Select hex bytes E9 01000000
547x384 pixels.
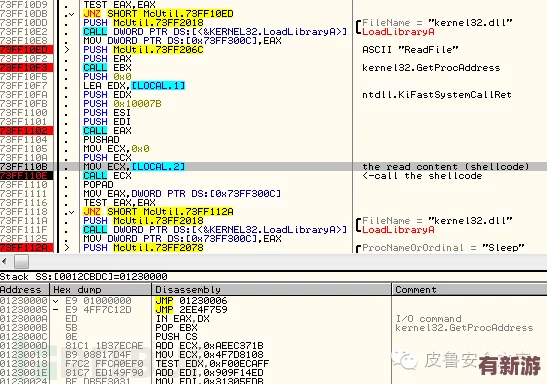coord(98,301)
